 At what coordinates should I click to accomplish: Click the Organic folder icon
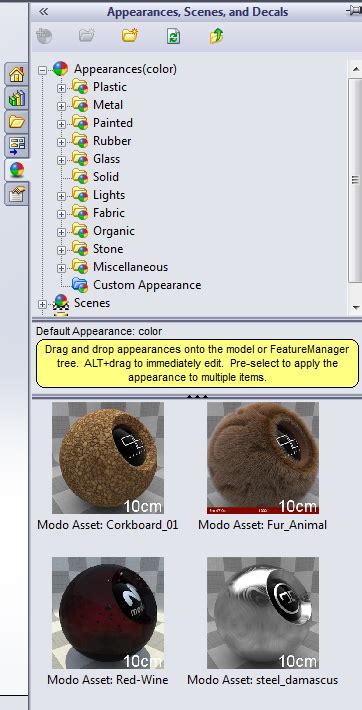[x=80, y=230]
